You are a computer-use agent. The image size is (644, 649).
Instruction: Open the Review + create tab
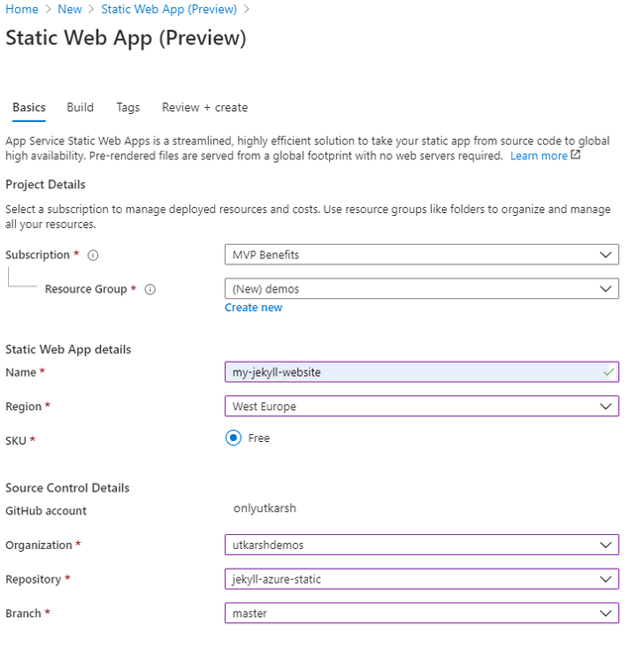pyautogui.click(x=204, y=107)
